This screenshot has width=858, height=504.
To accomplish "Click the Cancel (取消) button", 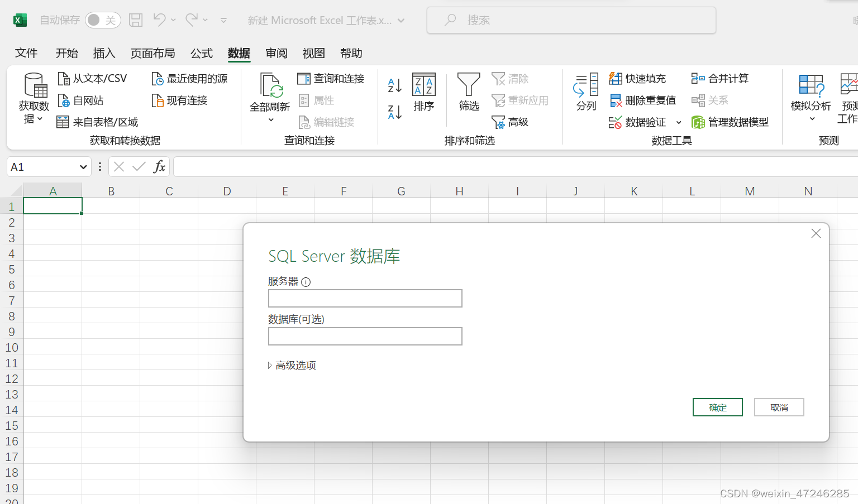I will coord(779,407).
